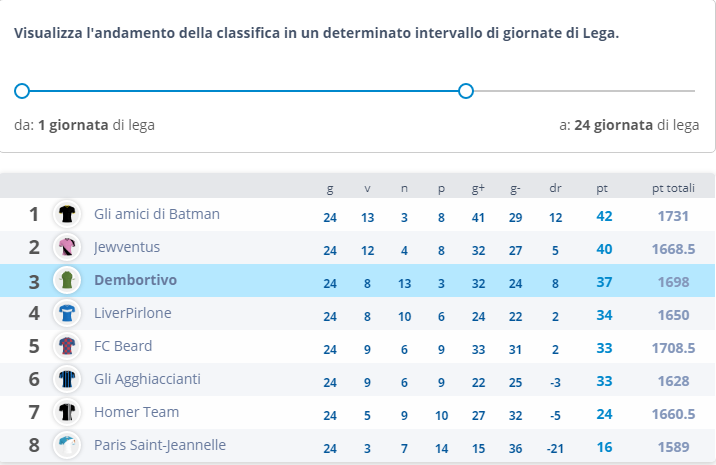Click the blue jersey icon of LiverPirlone
This screenshot has width=716, height=465.
[67, 313]
